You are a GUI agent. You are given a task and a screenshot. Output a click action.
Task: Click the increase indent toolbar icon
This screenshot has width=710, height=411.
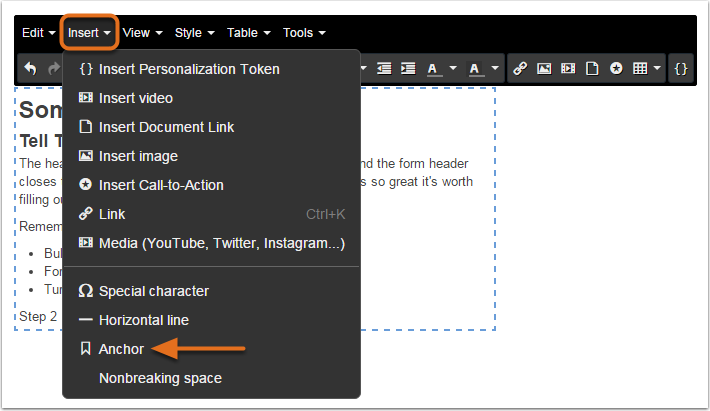[408, 69]
